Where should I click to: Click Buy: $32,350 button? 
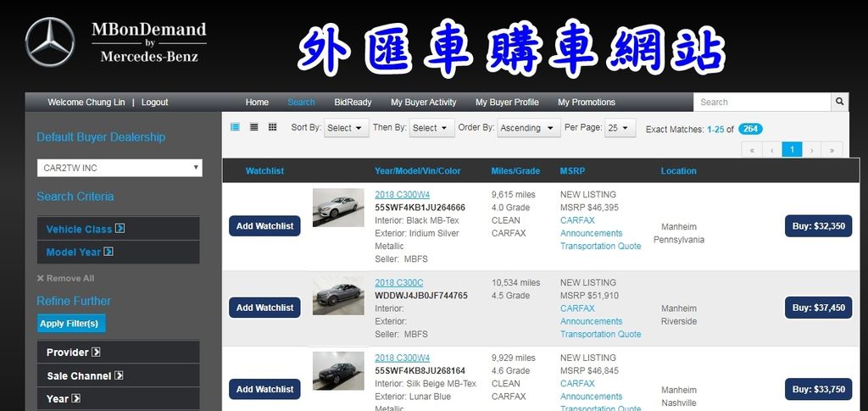point(818,225)
